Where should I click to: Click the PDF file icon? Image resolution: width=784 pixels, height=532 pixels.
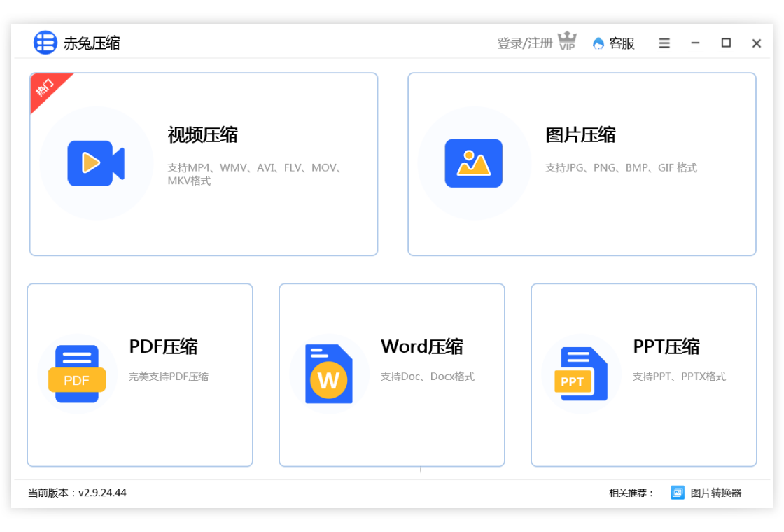click(x=76, y=374)
